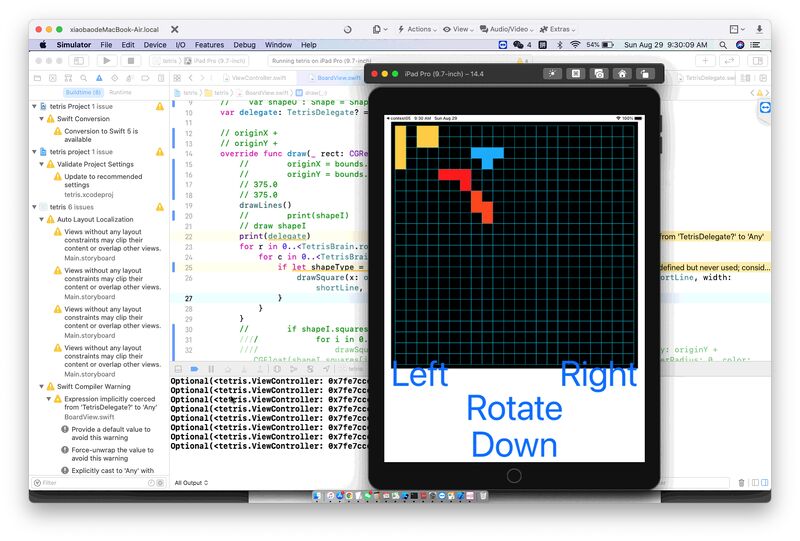Click the simulator screenshot camera icon
The width and height of the screenshot is (800, 541).
click(x=599, y=74)
